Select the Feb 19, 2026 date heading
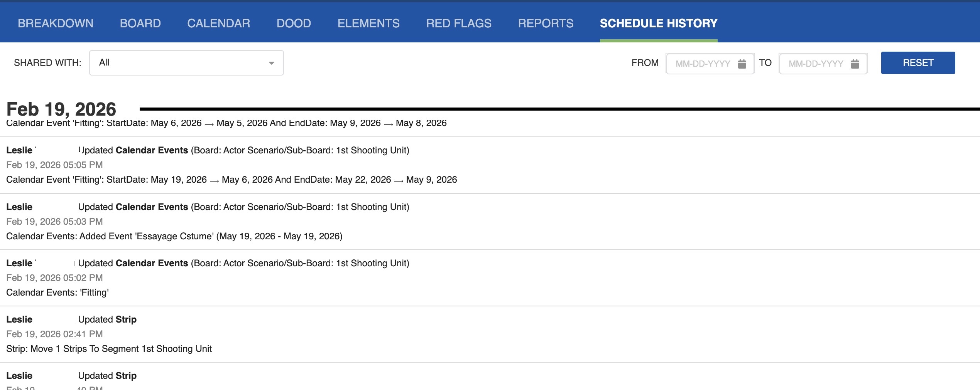The image size is (980, 390). (x=62, y=109)
